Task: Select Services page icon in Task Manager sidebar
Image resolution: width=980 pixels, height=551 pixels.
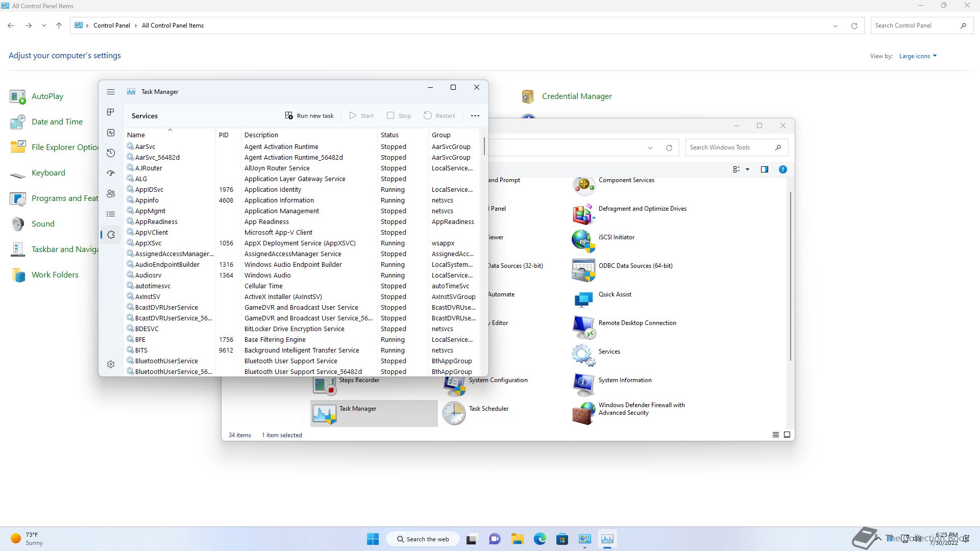Action: click(111, 235)
